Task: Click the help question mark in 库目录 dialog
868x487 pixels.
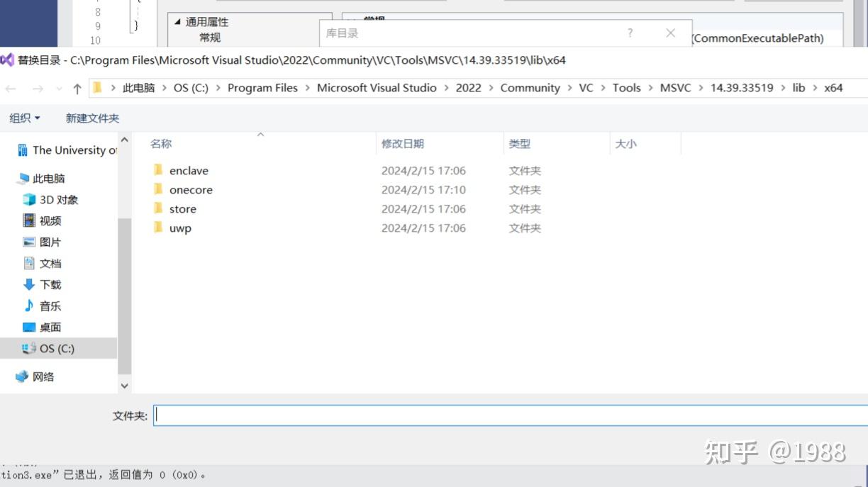Action: [630, 33]
